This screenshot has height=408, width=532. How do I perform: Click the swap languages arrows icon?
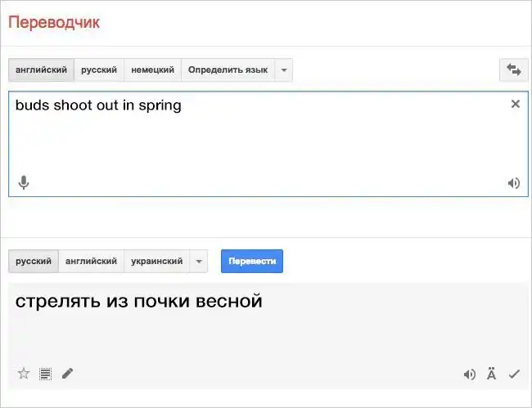(x=514, y=70)
